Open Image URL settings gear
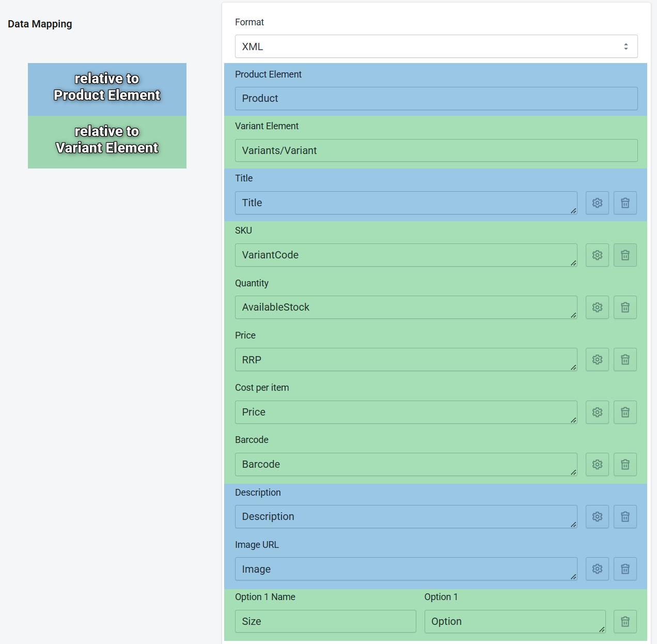The height and width of the screenshot is (644, 657). click(x=597, y=569)
